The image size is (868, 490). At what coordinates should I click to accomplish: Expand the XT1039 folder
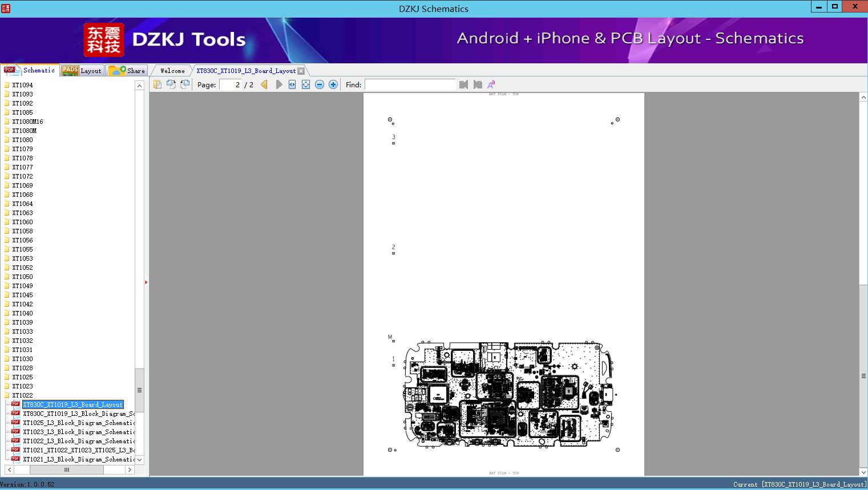(x=22, y=322)
